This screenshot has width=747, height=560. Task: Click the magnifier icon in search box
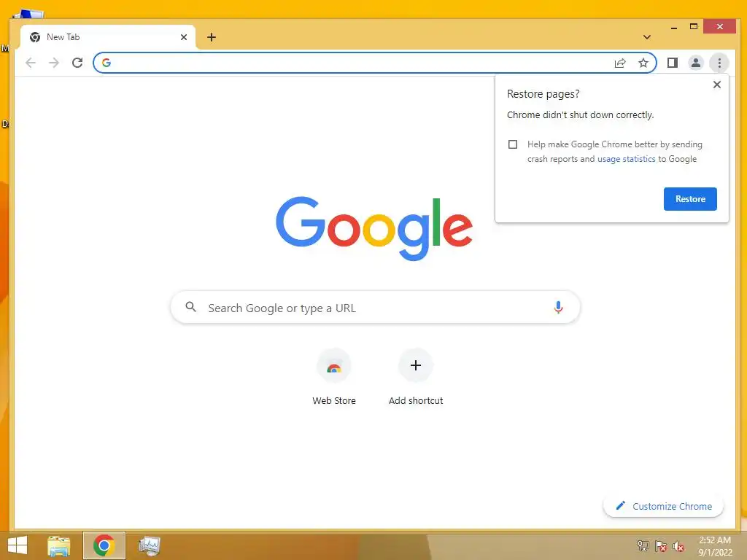click(x=190, y=307)
